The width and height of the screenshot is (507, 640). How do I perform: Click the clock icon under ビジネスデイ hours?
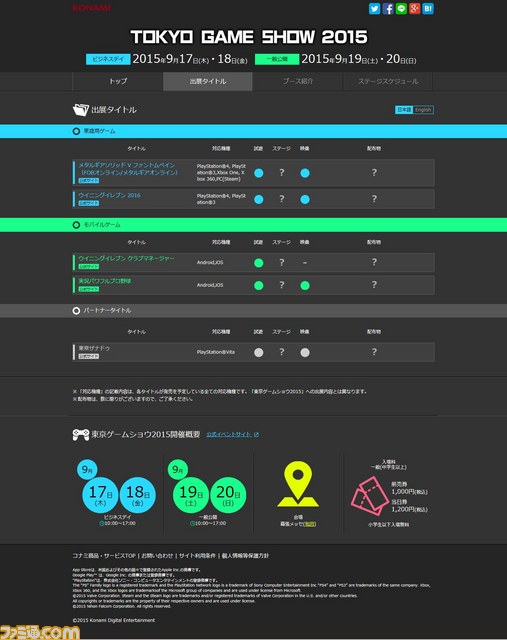[x=101, y=524]
